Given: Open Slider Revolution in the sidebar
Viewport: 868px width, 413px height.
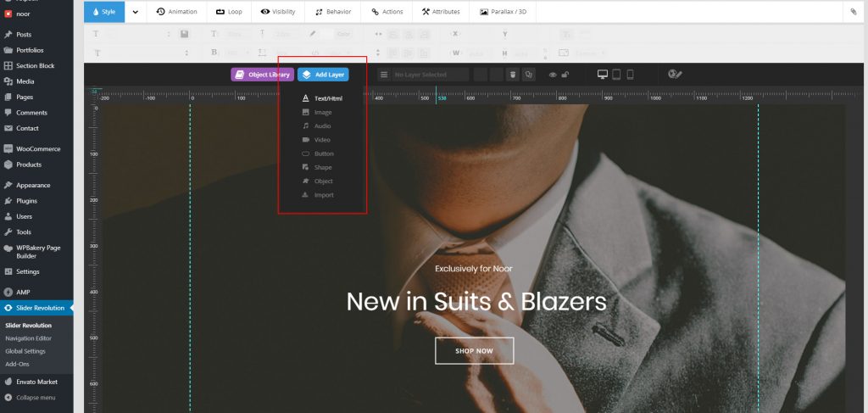Looking at the screenshot, I should pyautogui.click(x=36, y=308).
